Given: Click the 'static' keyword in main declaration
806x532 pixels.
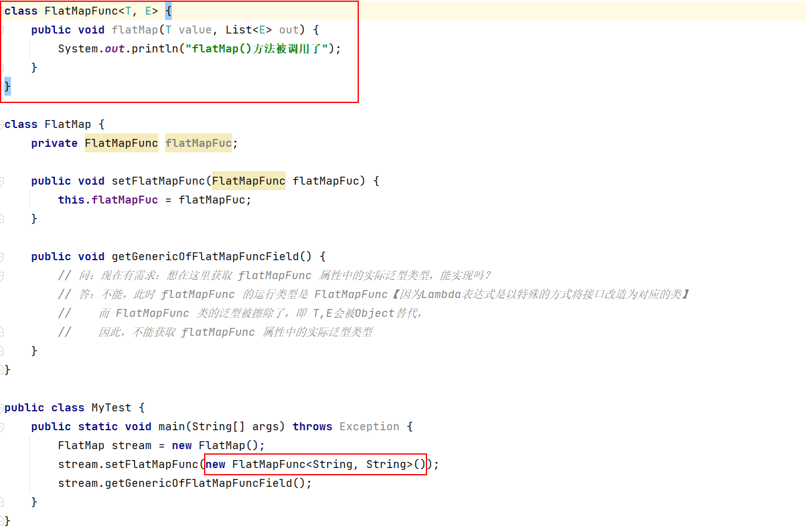Looking at the screenshot, I should [x=98, y=427].
